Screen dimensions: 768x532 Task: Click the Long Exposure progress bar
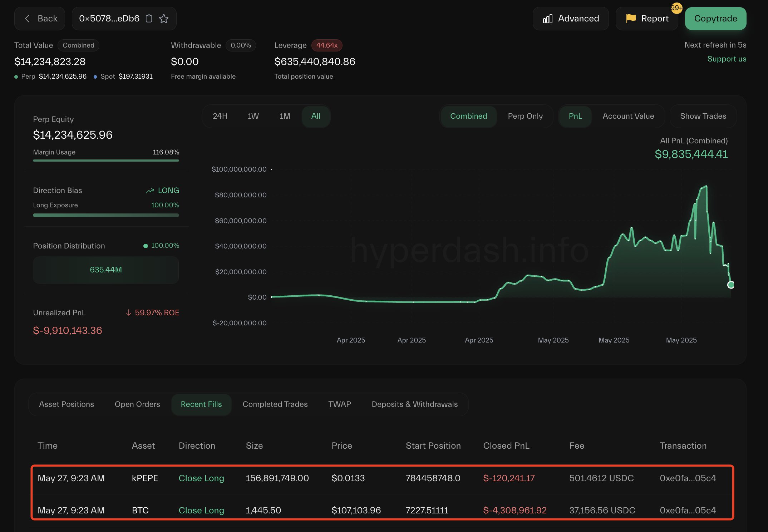(106, 215)
